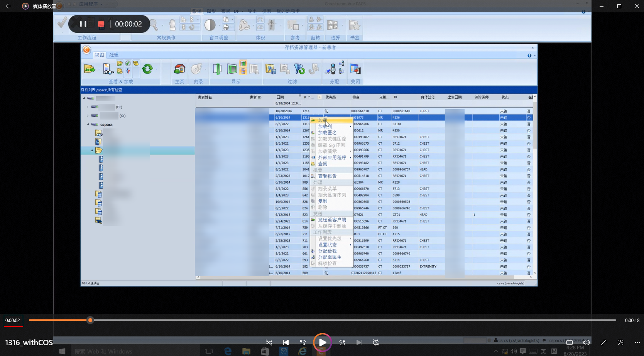Sort by the 患者姓名 column header

tap(205, 97)
